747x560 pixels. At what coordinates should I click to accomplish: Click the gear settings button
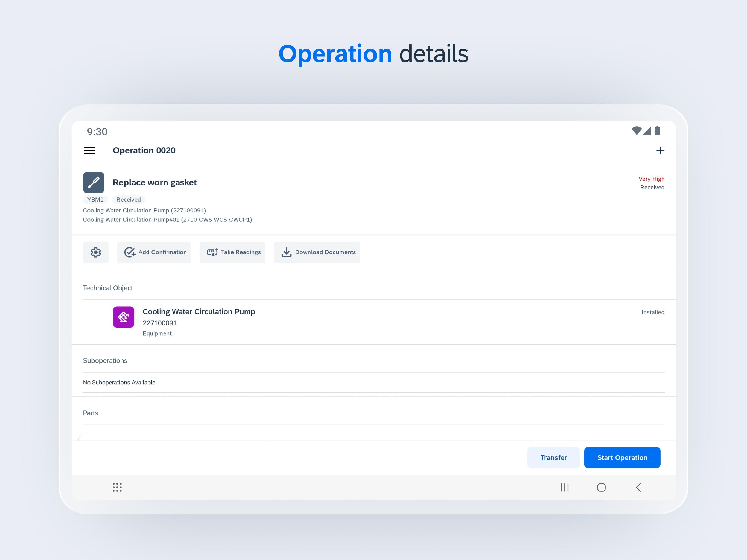(x=96, y=252)
